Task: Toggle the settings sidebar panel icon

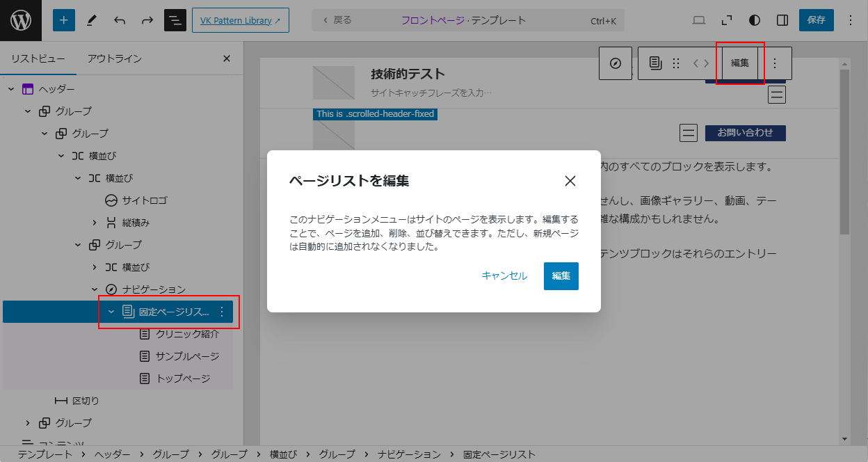Action: [782, 20]
